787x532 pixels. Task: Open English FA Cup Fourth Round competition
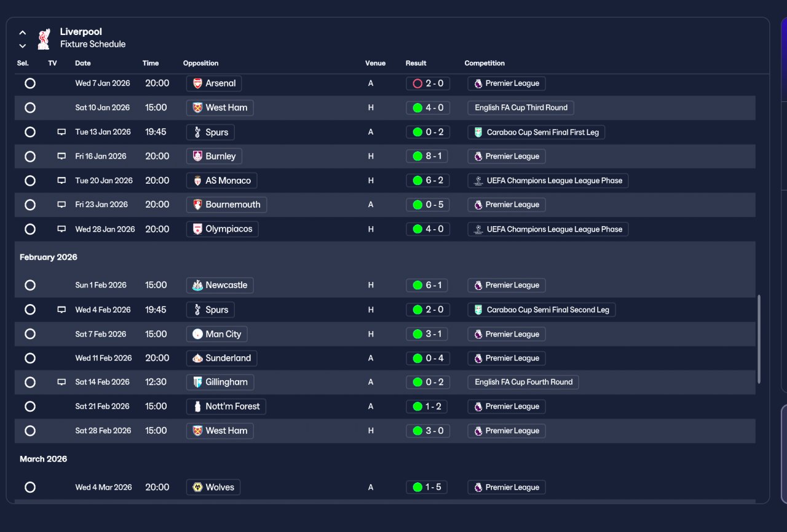pyautogui.click(x=523, y=382)
